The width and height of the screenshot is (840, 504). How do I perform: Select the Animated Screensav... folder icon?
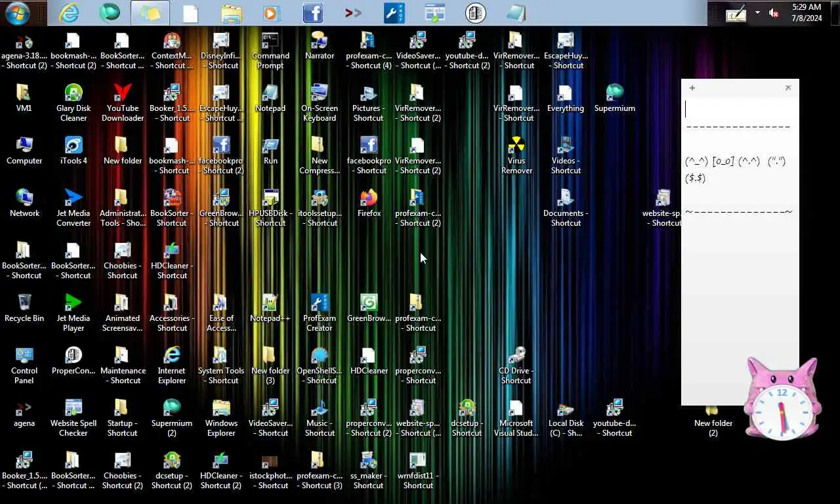tap(123, 313)
